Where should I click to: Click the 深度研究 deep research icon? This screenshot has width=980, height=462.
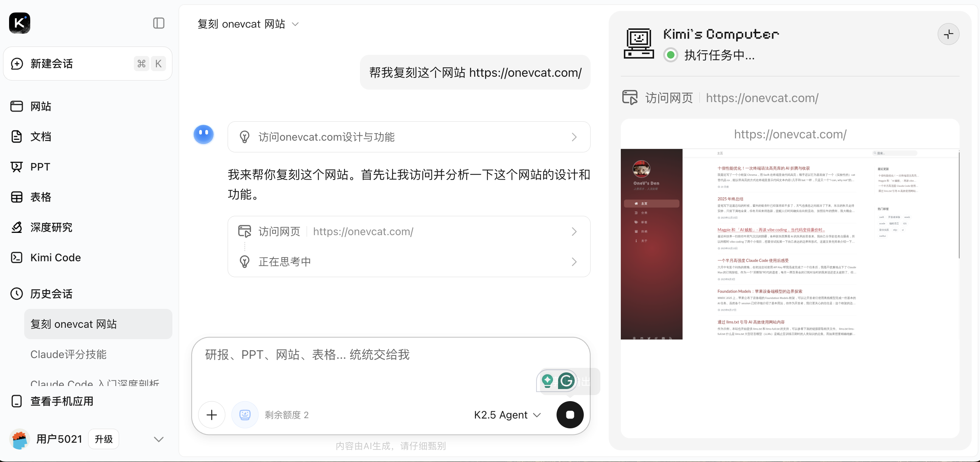point(17,227)
